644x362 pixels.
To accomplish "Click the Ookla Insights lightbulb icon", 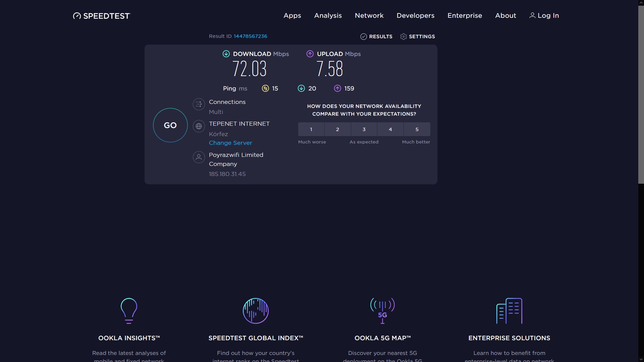I will (x=129, y=311).
